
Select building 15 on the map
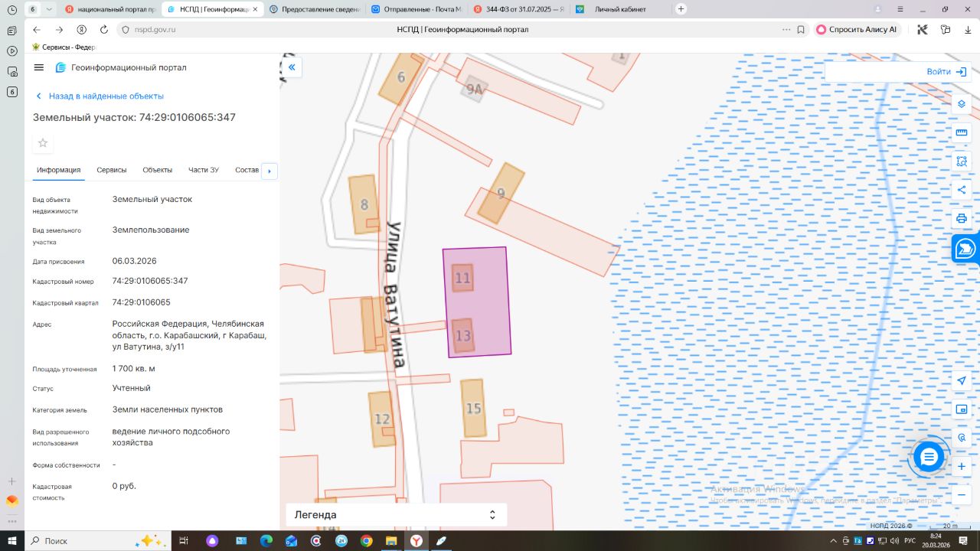tap(474, 409)
